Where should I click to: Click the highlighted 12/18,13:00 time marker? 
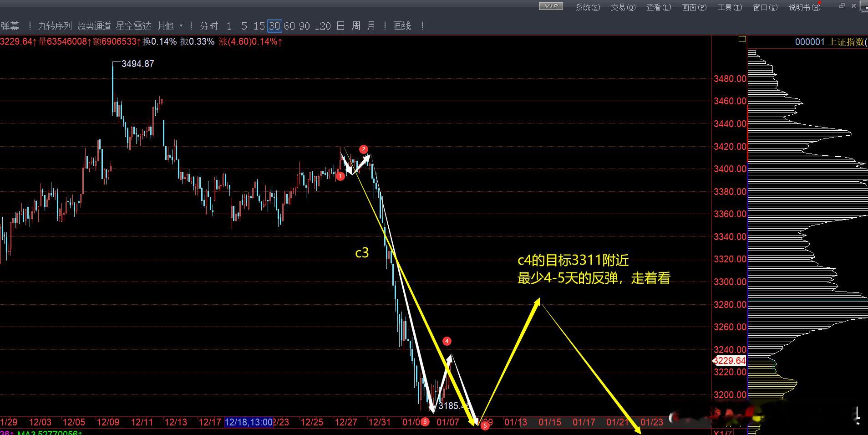[x=249, y=422]
